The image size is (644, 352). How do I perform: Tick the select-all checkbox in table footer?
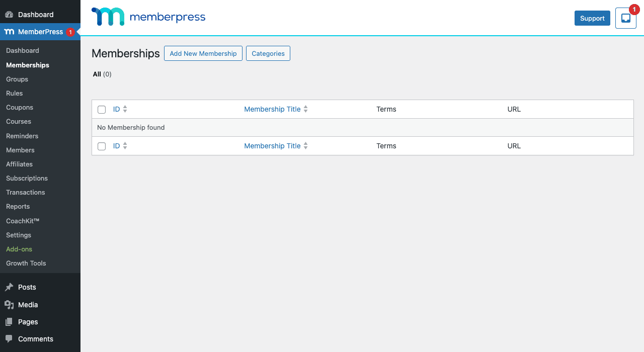coord(102,146)
